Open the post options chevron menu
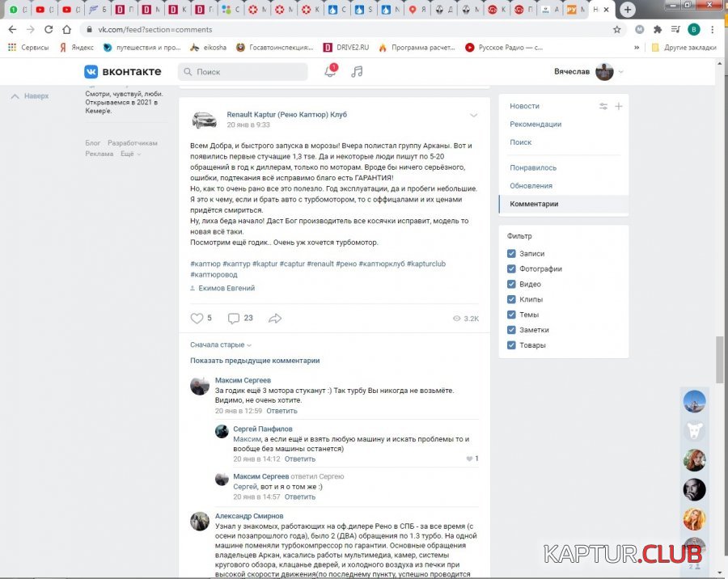Image resolution: width=728 pixels, height=579 pixels. (474, 116)
